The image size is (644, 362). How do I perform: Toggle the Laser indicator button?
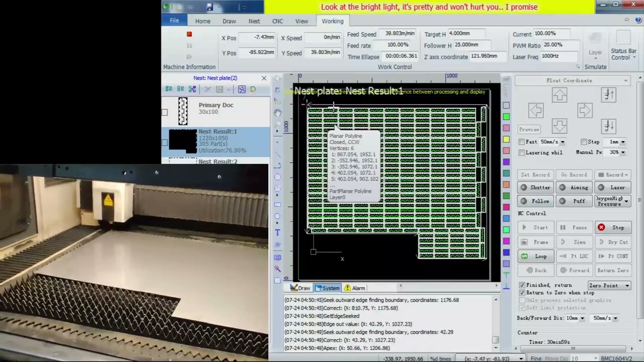tap(612, 188)
